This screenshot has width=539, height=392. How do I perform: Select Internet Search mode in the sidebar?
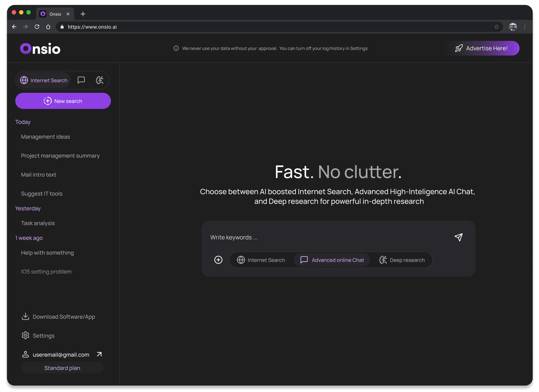click(x=44, y=80)
